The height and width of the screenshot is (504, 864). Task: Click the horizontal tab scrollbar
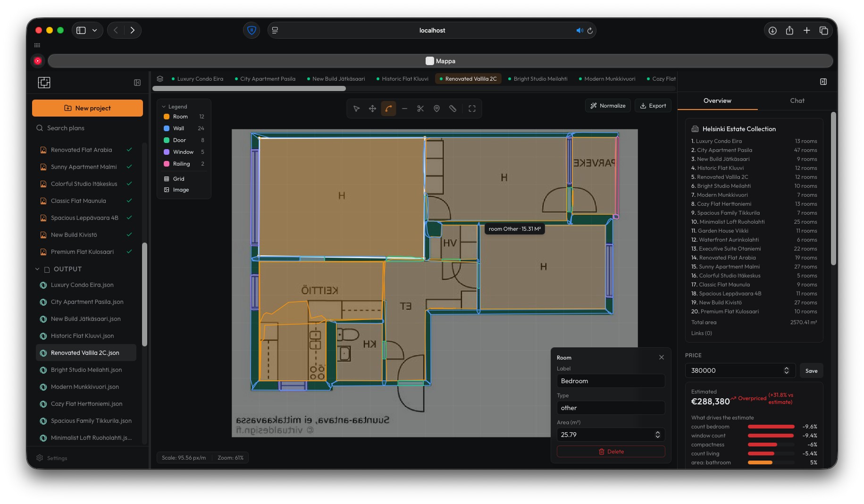[249, 88]
